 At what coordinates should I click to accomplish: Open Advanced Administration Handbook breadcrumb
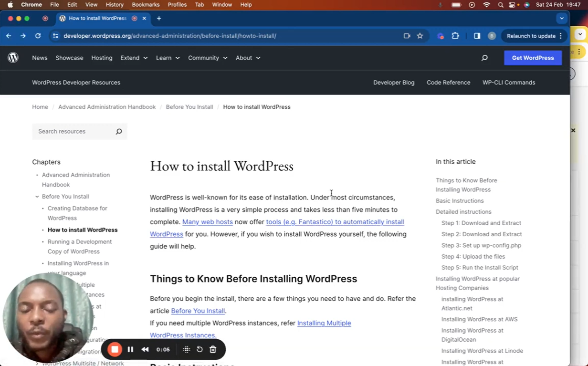click(107, 107)
